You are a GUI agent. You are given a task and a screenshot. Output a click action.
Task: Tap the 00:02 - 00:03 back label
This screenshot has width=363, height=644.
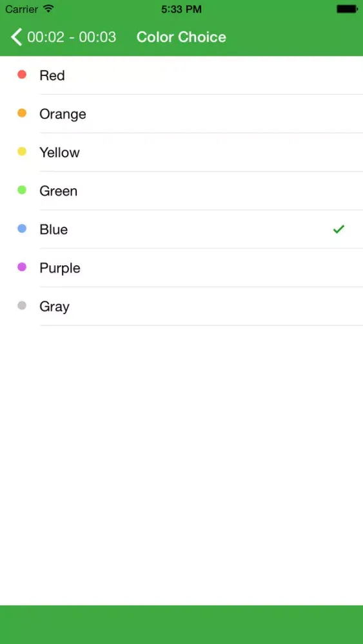(72, 37)
